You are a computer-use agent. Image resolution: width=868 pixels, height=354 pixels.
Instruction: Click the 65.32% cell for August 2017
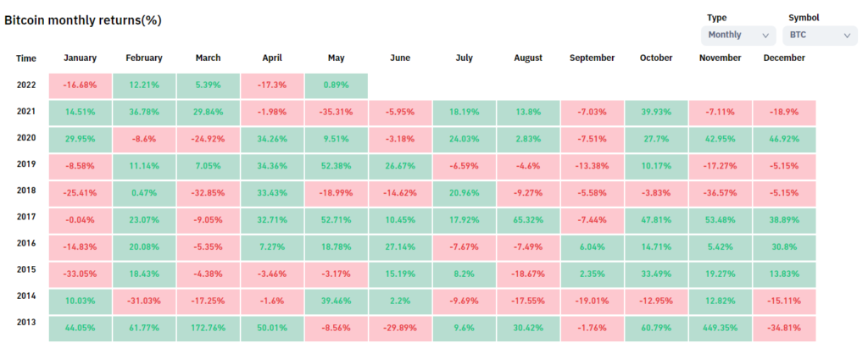click(528, 218)
